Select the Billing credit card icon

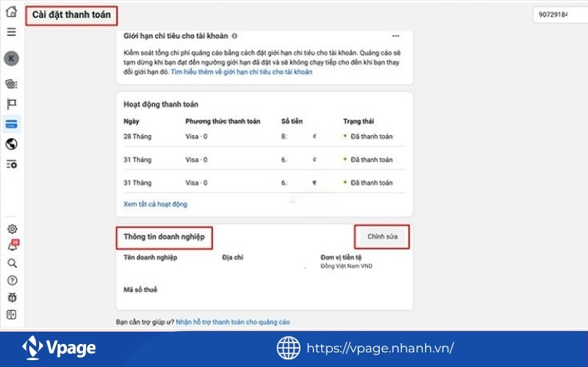click(x=11, y=124)
